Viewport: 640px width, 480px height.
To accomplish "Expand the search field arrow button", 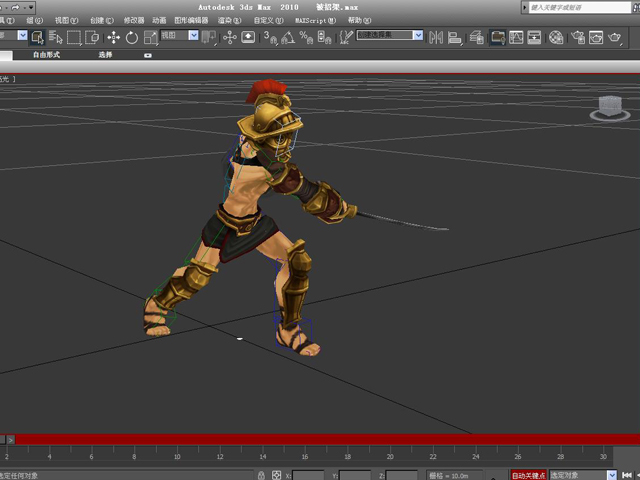I will (524, 7).
